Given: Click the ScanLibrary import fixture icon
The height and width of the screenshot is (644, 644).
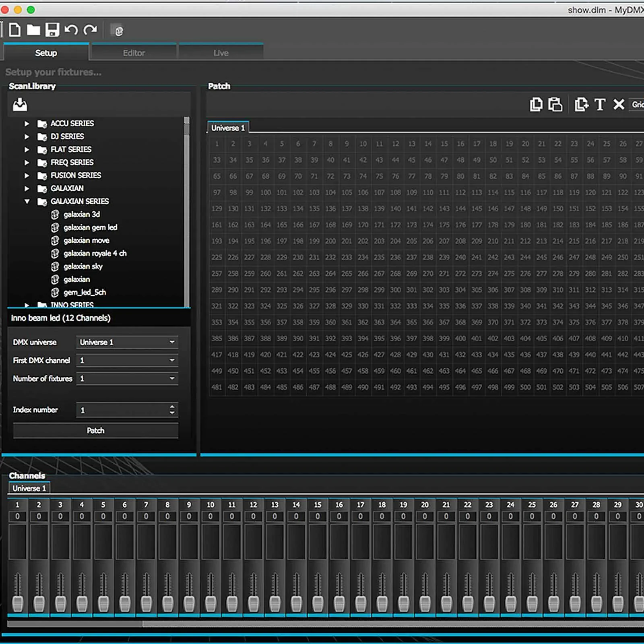Looking at the screenshot, I should [20, 105].
